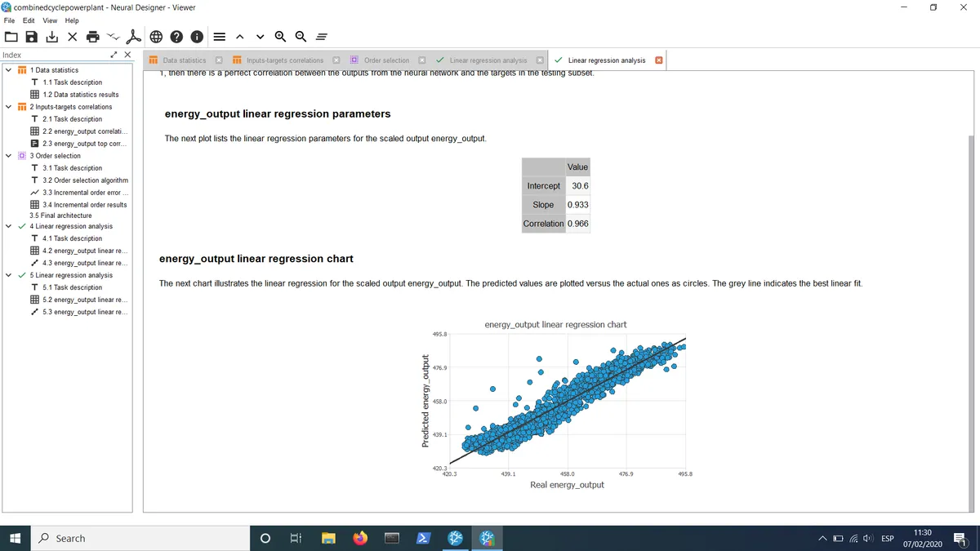
Task: Click the Save floppy disk icon
Action: (32, 36)
